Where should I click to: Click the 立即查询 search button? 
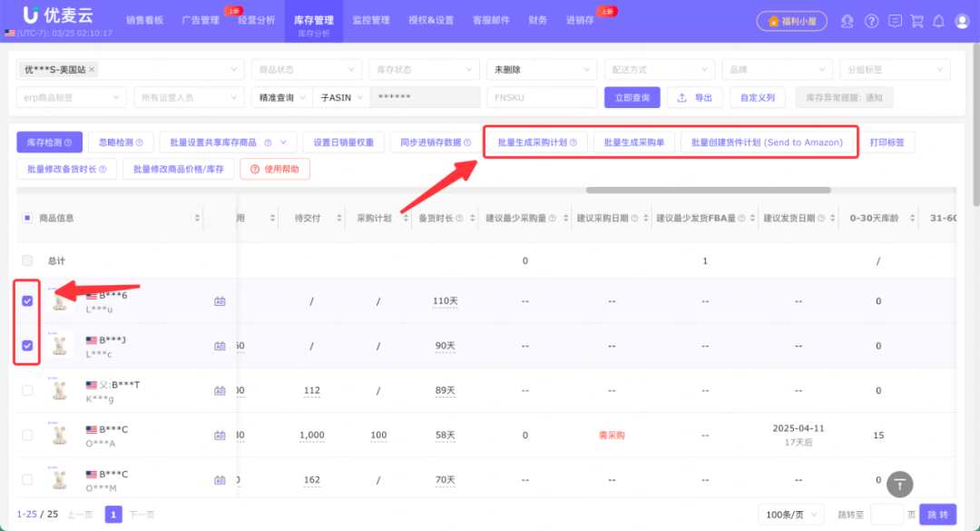click(632, 96)
